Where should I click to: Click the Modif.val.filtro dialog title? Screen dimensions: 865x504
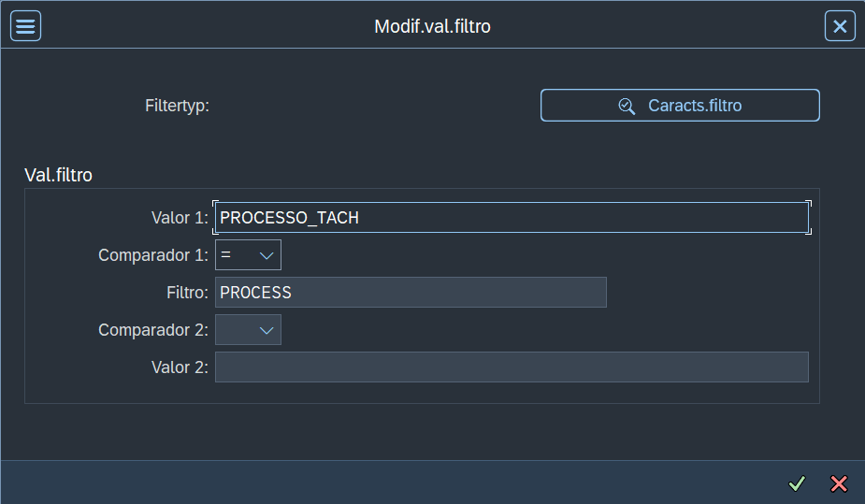[432, 26]
